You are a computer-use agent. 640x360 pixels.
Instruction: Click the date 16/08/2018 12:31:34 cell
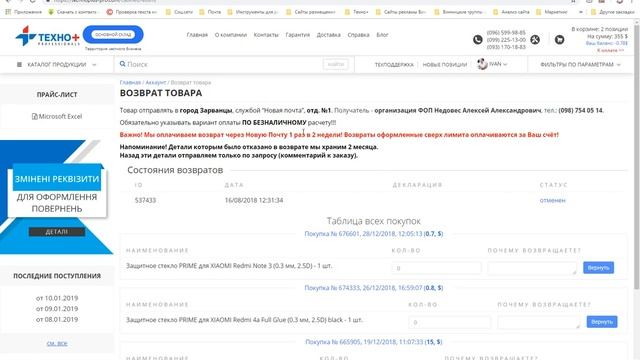point(254,200)
